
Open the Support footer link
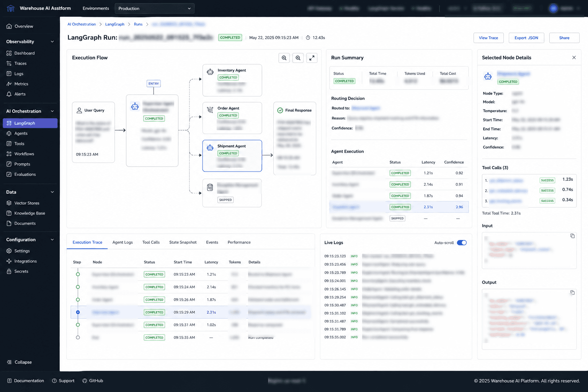point(63,381)
